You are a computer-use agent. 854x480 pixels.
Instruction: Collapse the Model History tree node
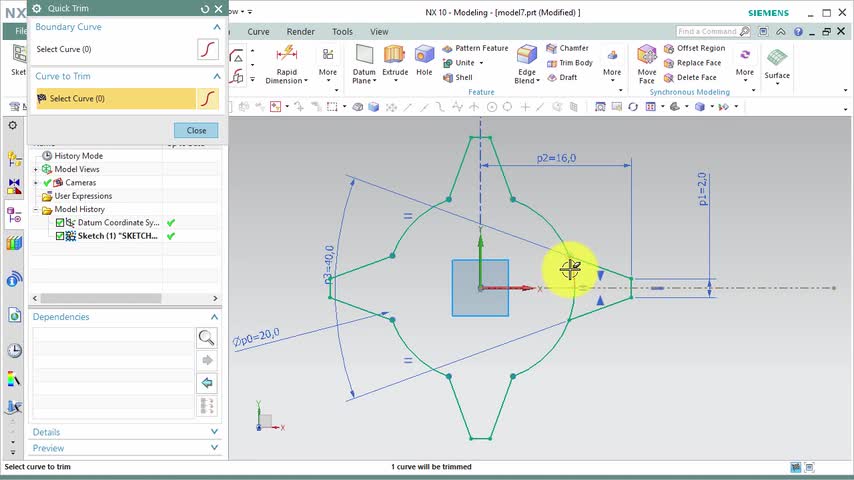click(x=36, y=209)
